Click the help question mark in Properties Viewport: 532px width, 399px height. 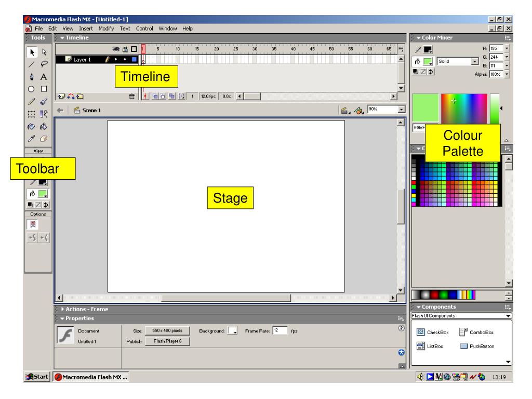(402, 328)
